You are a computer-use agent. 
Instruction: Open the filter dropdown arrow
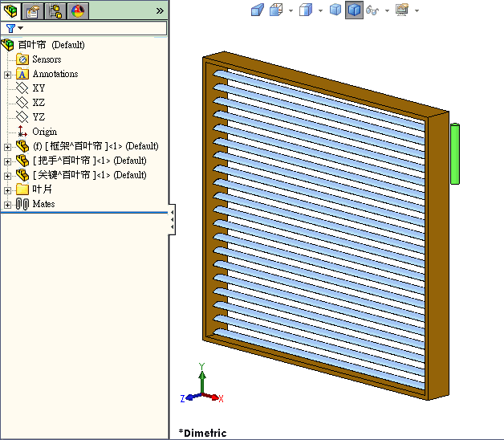[x=21, y=28]
